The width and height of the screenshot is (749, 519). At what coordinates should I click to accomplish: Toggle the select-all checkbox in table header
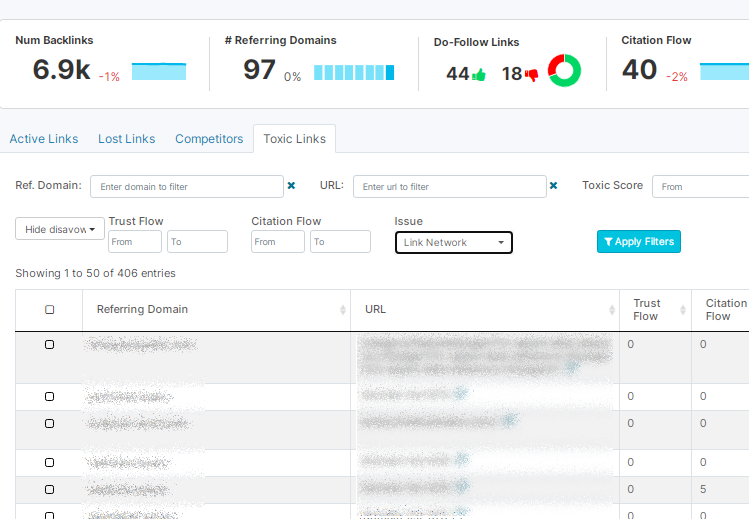50,309
